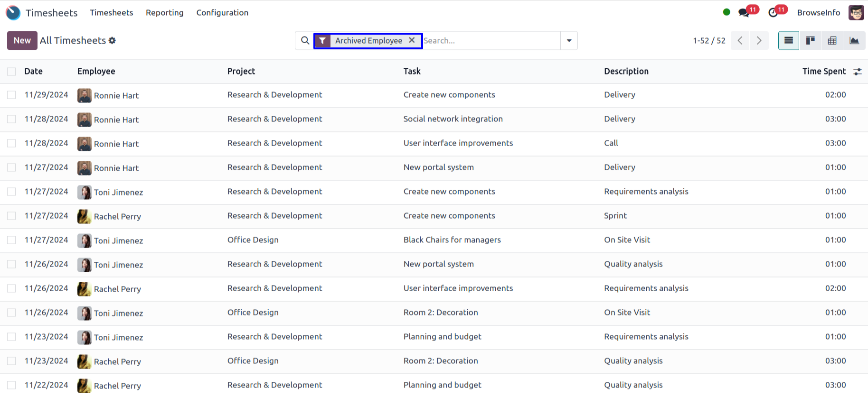868x397 pixels.
Task: Open the Reporting menu
Action: [x=164, y=13]
